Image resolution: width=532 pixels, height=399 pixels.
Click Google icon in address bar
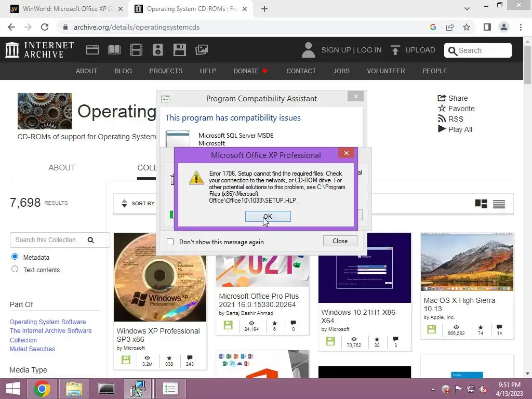pos(433,27)
